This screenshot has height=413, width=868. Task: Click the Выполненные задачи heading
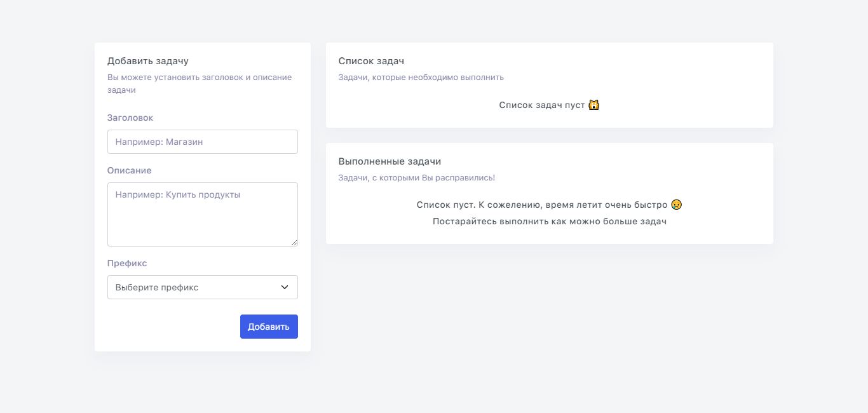[390, 161]
